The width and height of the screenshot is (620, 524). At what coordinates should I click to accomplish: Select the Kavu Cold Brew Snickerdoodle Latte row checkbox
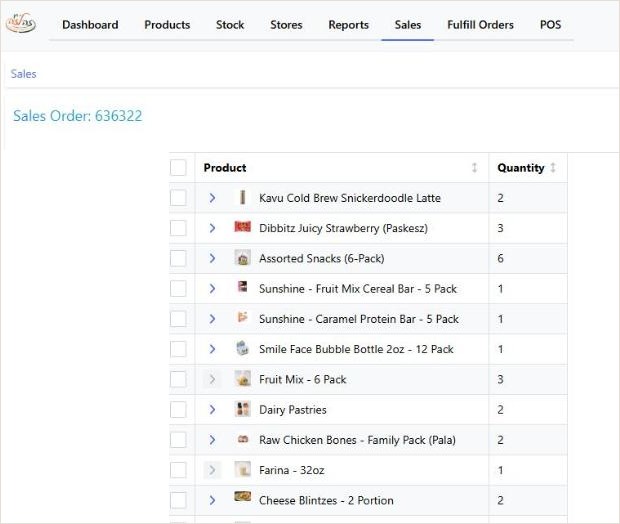(178, 198)
